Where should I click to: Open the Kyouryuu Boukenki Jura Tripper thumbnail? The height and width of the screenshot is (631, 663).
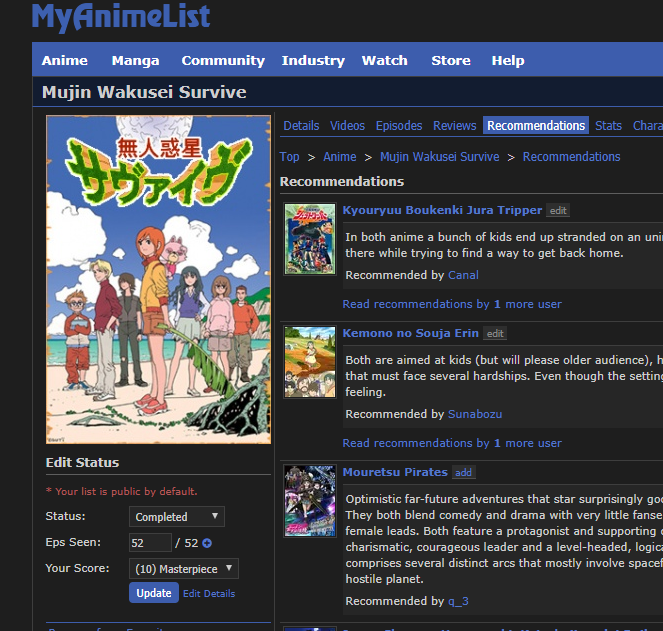310,239
